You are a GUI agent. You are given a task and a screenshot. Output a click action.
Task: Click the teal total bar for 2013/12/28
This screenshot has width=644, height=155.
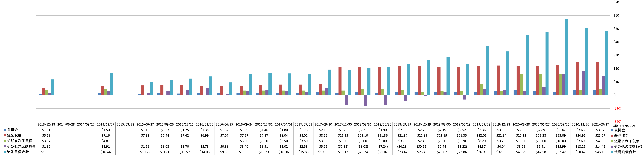(x=52, y=87)
